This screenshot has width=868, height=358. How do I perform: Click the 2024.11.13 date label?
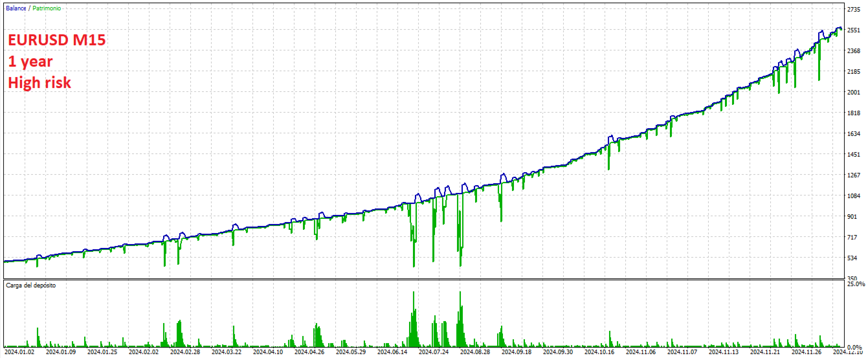(724, 353)
